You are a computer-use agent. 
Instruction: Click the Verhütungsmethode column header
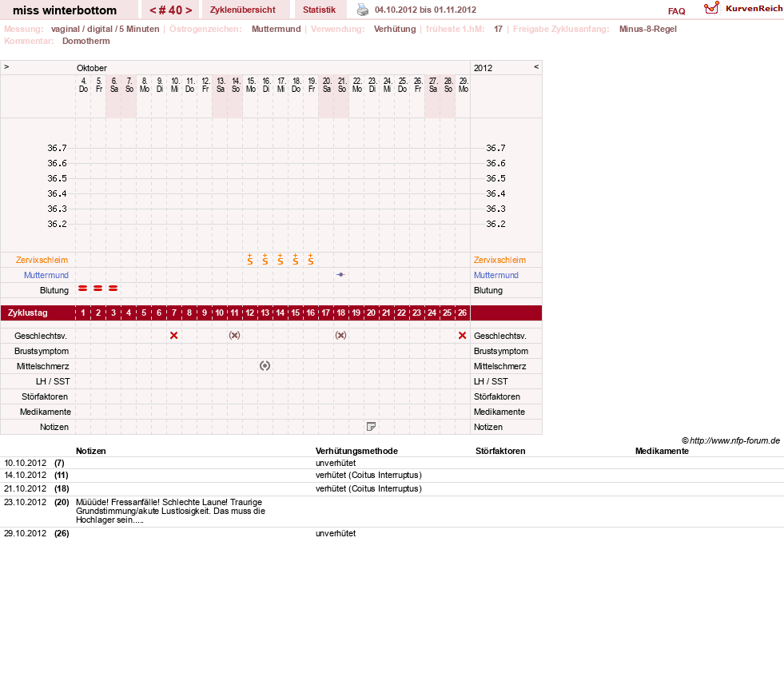[356, 451]
